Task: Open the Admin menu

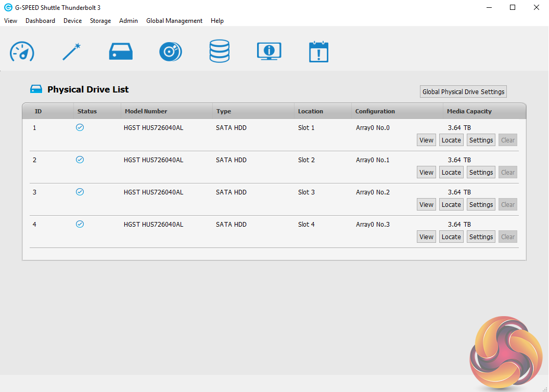Action: pos(129,21)
